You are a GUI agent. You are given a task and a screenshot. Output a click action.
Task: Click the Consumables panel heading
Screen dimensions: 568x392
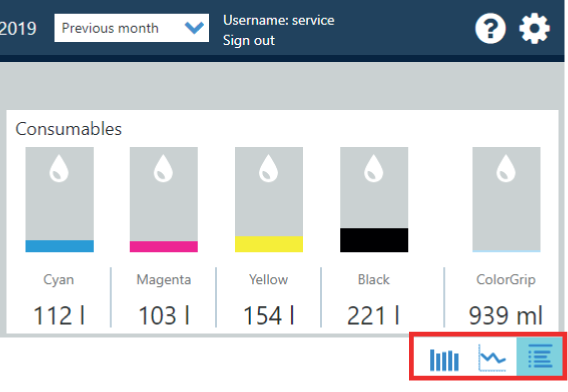click(68, 129)
